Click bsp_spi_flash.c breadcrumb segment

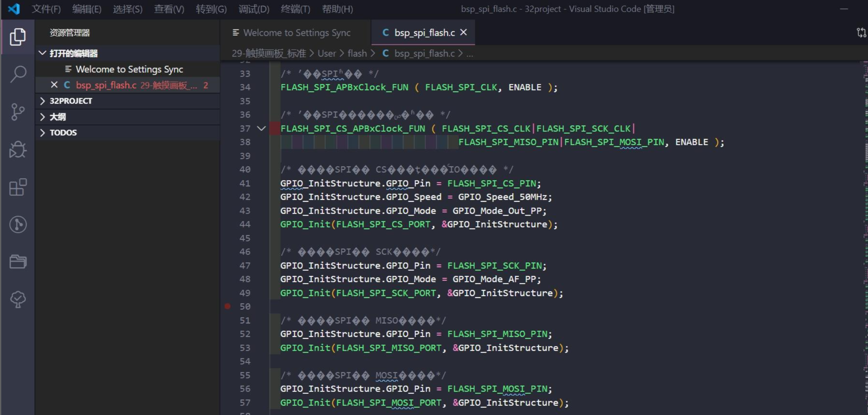[x=424, y=54]
